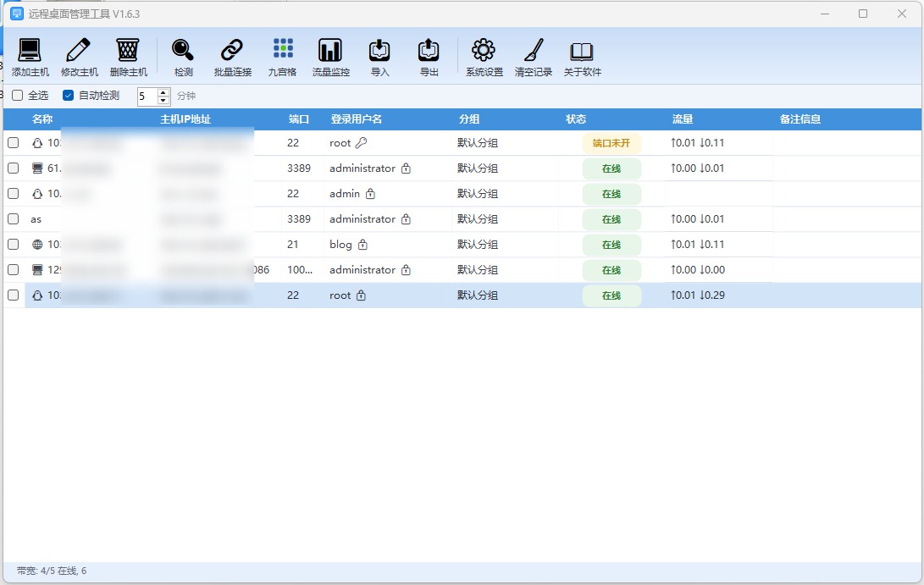The image size is (924, 585).
Task: Click the 登录用户名 column header
Action: tap(357, 119)
